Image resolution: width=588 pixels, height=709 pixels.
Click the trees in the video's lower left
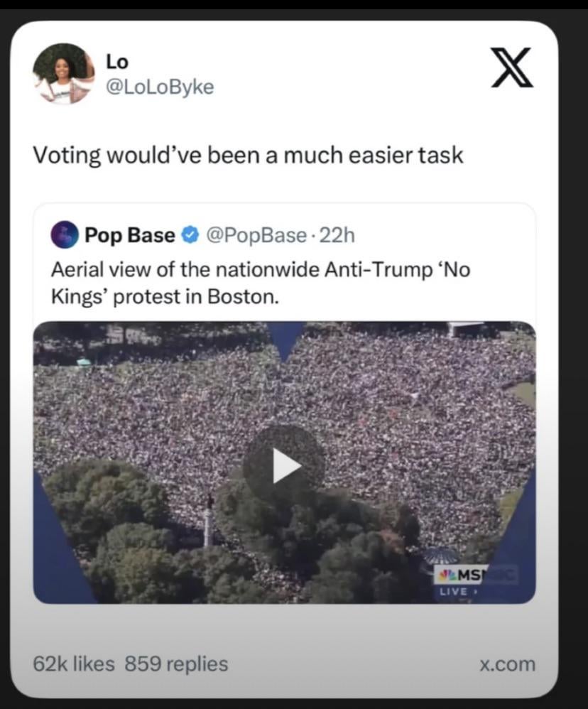107,519
